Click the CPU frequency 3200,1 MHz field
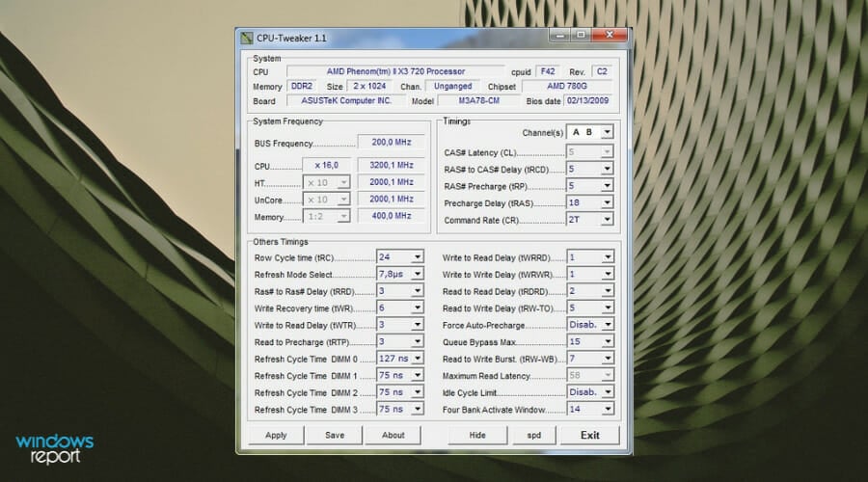The height and width of the screenshot is (482, 868). 392,165
